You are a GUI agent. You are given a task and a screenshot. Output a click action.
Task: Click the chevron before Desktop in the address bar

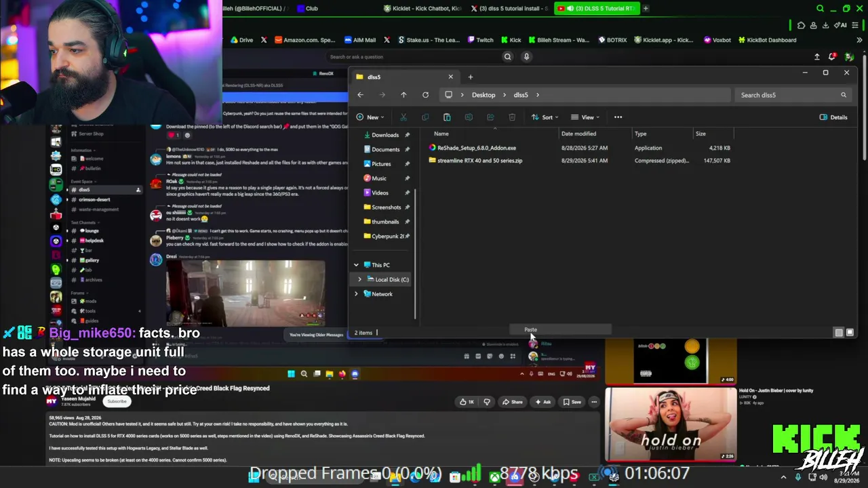pos(463,95)
